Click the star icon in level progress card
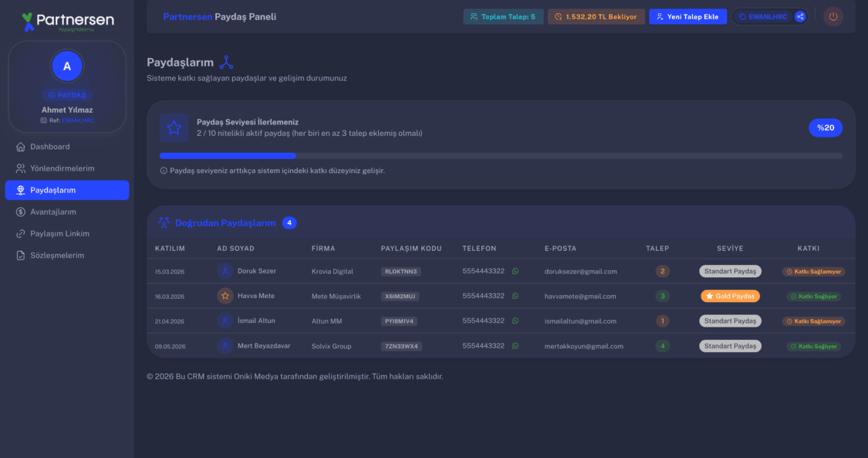The width and height of the screenshot is (868, 458). [x=174, y=128]
